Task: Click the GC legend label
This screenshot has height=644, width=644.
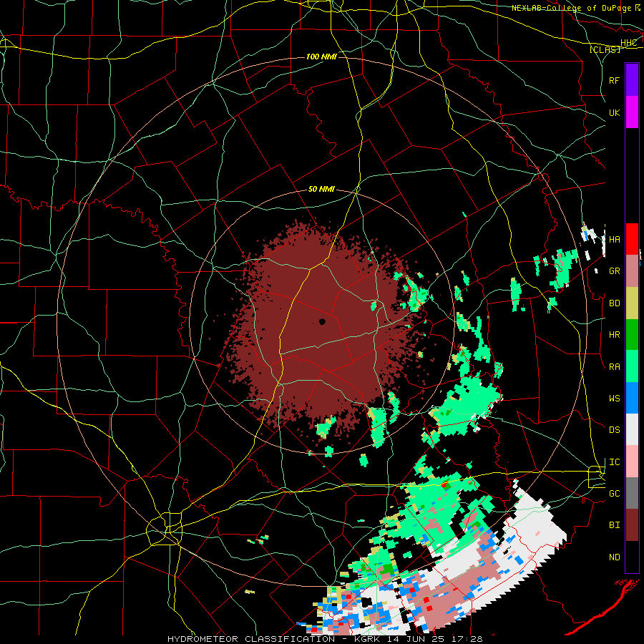Action: pyautogui.click(x=614, y=493)
